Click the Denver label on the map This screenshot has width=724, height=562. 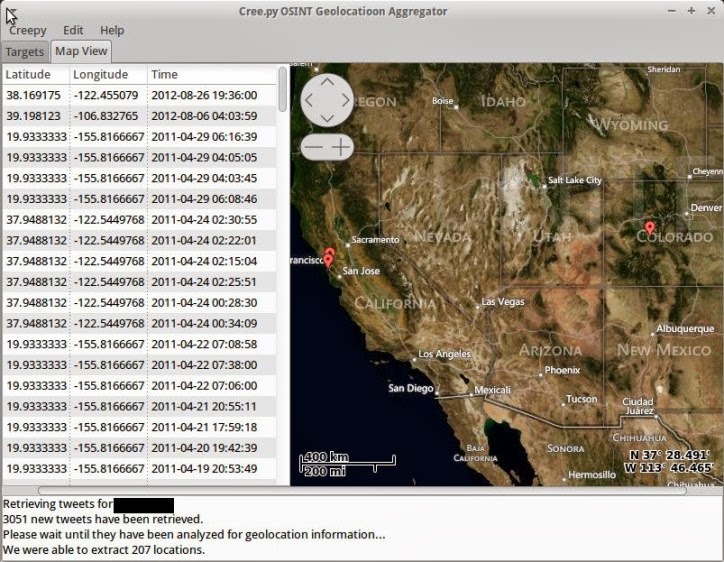[x=706, y=208]
